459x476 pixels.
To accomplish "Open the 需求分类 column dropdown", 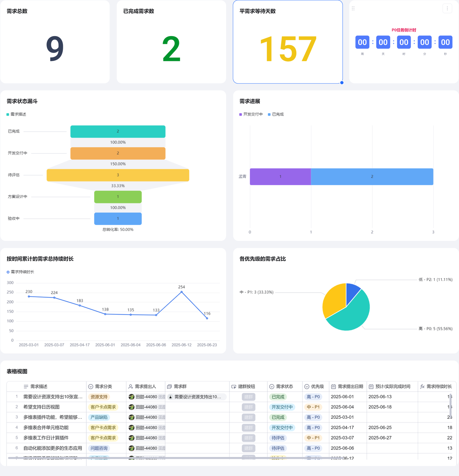I will point(91,387).
